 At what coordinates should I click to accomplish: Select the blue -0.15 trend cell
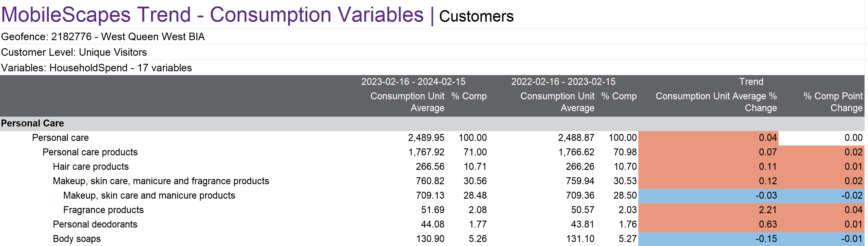[708, 239]
